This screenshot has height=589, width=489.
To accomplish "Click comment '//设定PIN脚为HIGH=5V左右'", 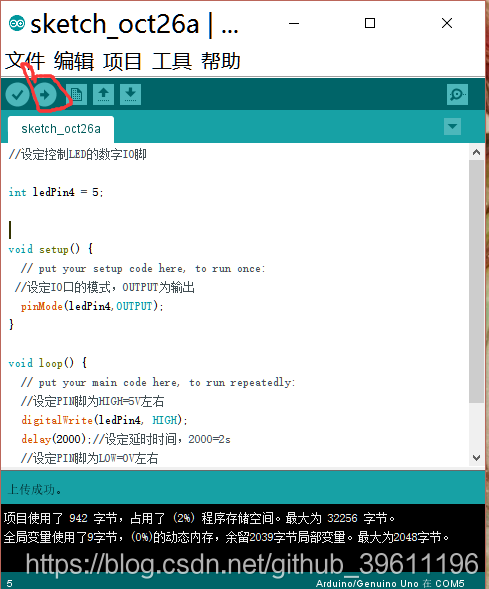I will [92, 401].
